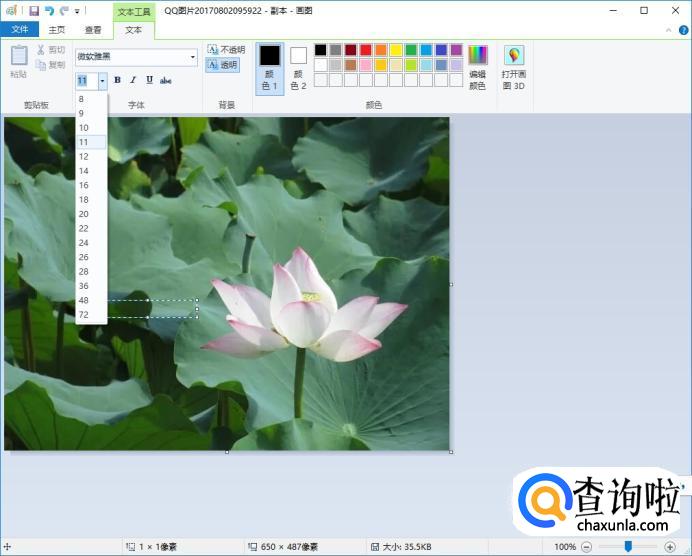
Task: Click the 剪切 scissors button
Action: pos(51,49)
